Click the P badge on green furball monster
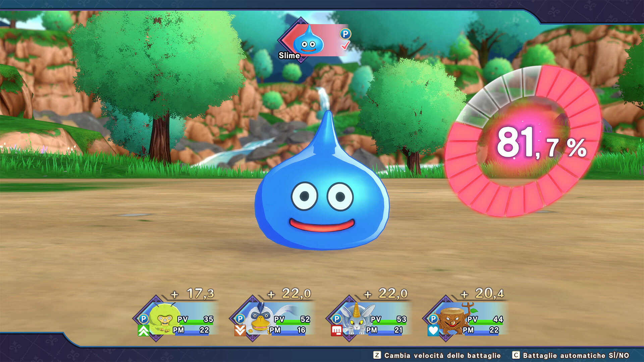Viewport: 644px width, 362px height. click(144, 319)
